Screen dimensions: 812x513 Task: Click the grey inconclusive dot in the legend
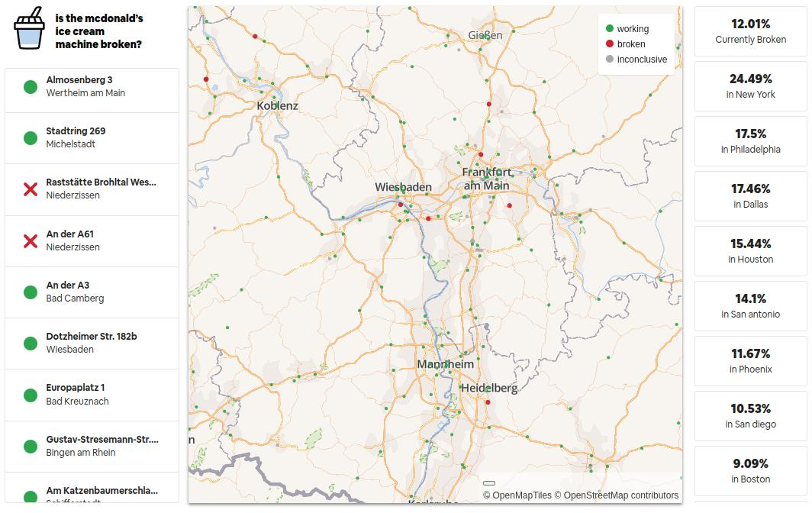pos(610,59)
